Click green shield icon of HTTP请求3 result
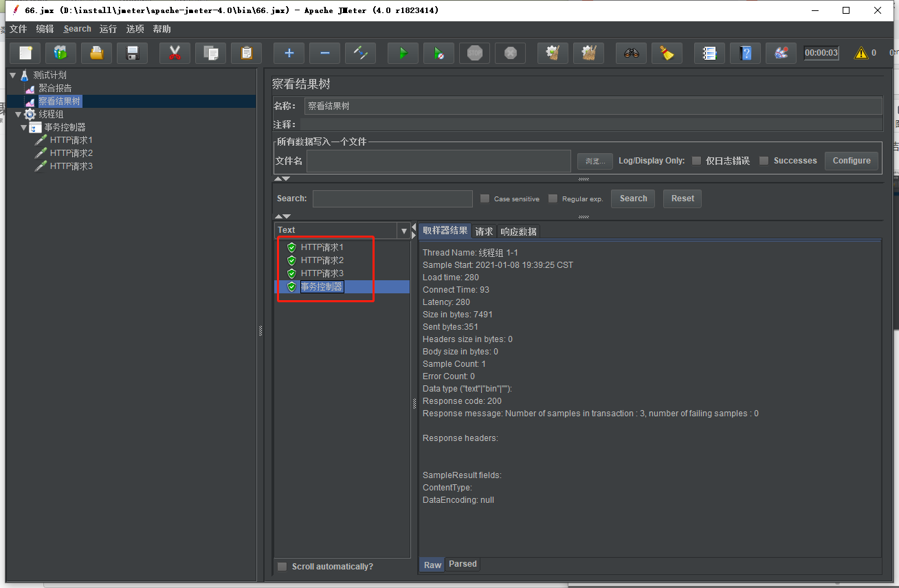The width and height of the screenshot is (899, 588). [291, 273]
